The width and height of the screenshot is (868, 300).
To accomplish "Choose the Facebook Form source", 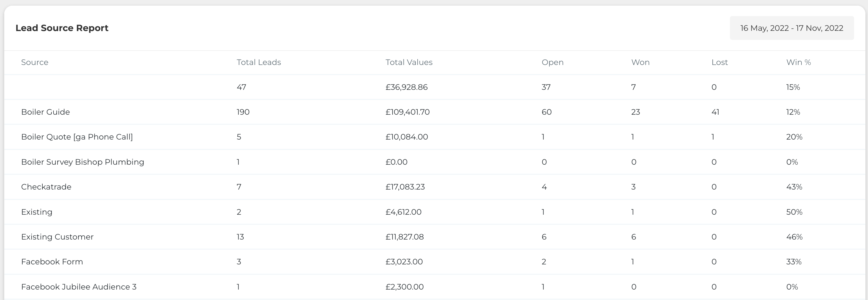I will (52, 262).
